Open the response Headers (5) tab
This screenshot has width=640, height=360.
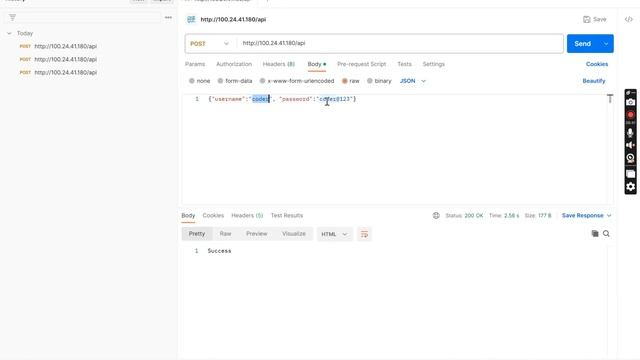247,216
